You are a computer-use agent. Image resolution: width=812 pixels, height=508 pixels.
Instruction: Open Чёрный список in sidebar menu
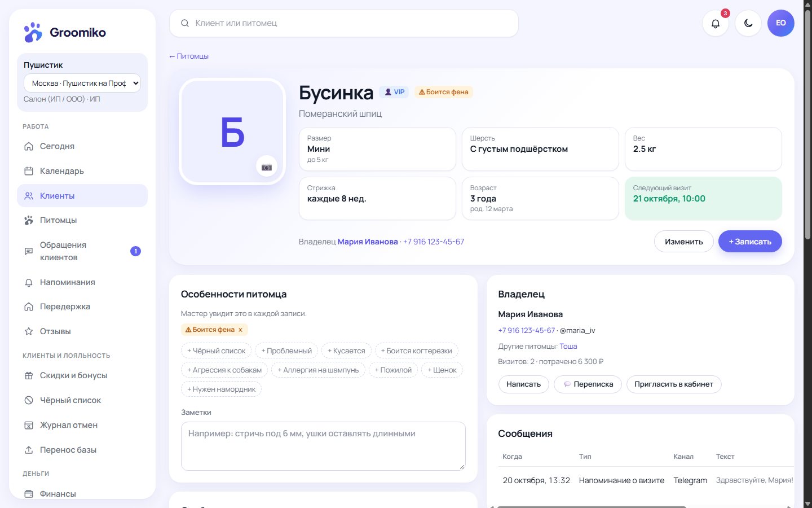pyautogui.click(x=82, y=400)
